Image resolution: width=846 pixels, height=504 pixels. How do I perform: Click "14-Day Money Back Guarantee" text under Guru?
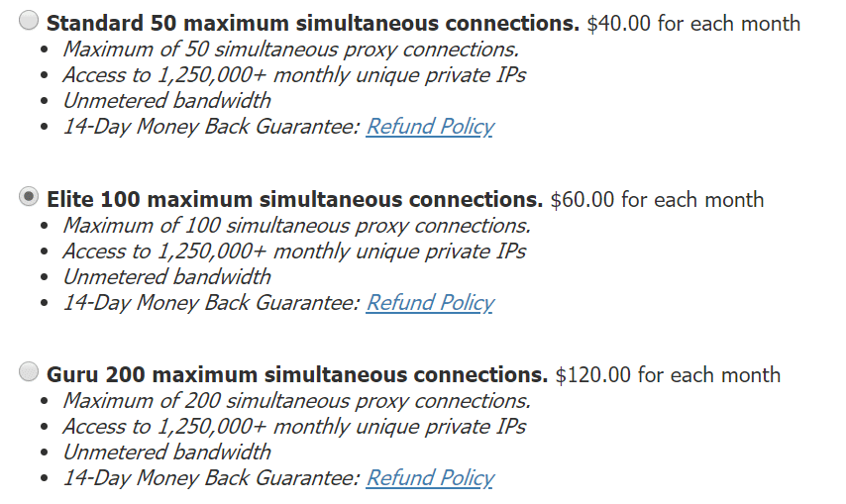click(210, 478)
